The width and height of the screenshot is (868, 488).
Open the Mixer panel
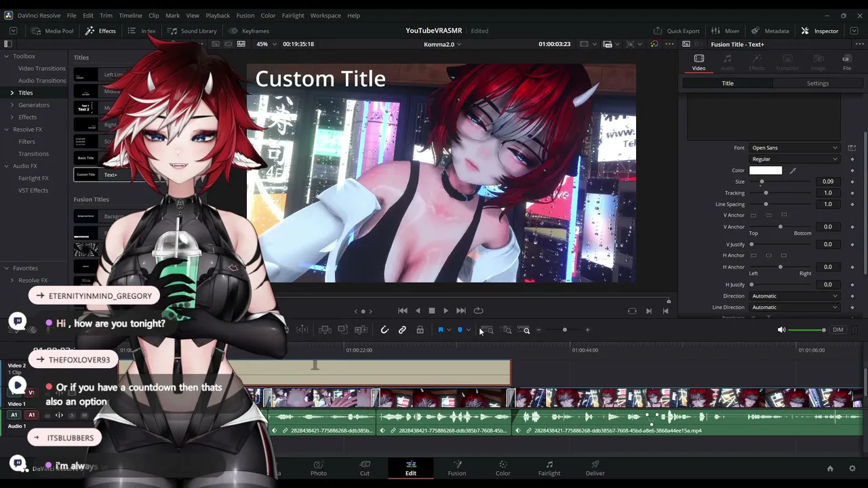coord(726,30)
